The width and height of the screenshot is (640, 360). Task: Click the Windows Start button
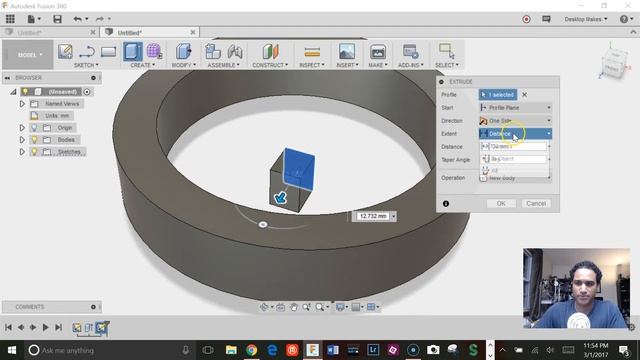click(x=11, y=350)
